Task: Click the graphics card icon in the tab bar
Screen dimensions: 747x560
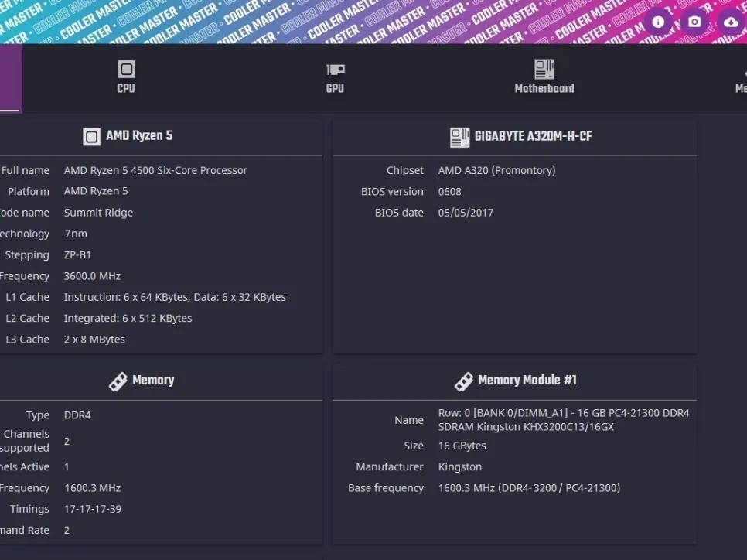Action: [x=336, y=70]
